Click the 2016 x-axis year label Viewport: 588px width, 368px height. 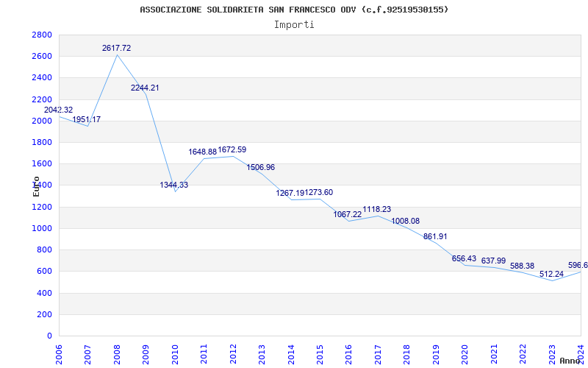coord(348,355)
